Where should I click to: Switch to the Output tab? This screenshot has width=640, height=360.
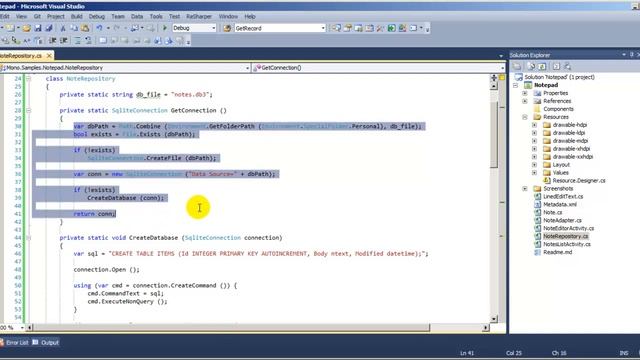tap(46, 342)
